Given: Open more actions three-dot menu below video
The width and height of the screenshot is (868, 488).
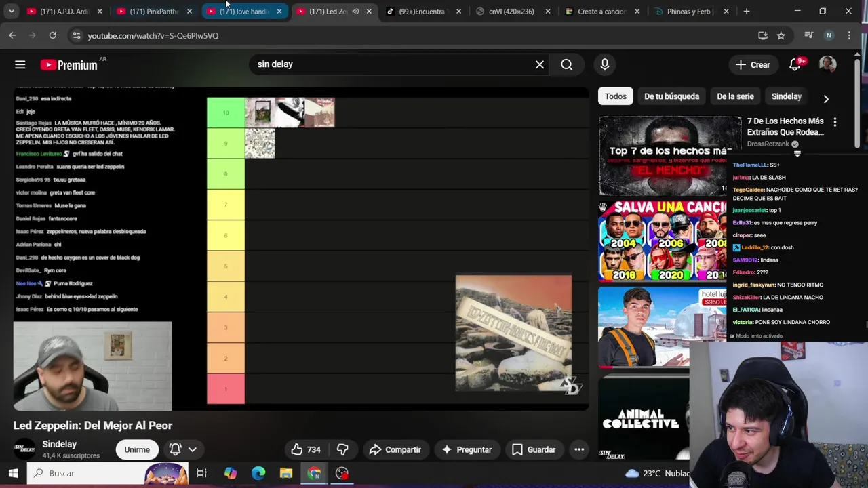Looking at the screenshot, I should (x=579, y=449).
